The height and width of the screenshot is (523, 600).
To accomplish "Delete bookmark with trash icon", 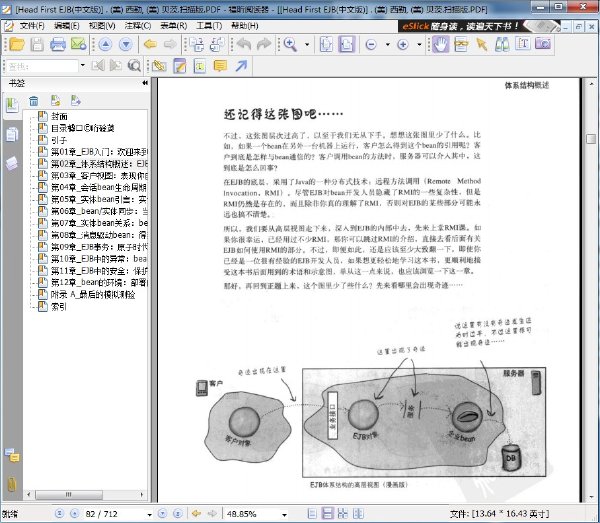I will click(34, 101).
